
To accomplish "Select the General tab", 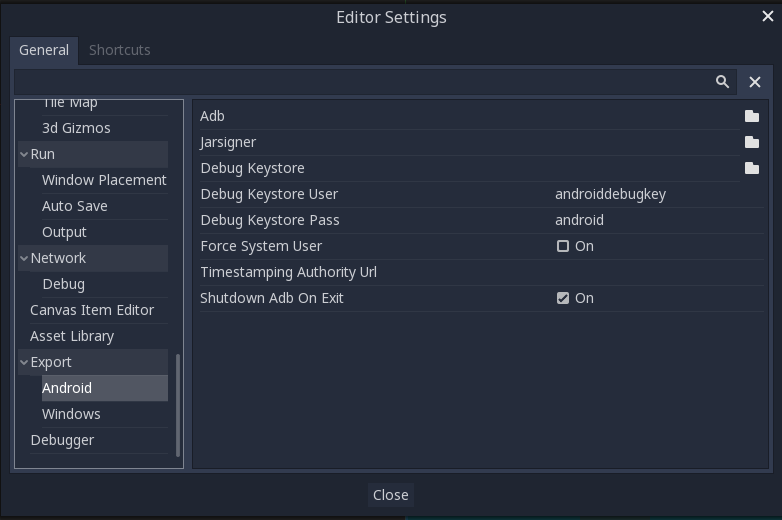I will (x=44, y=50).
